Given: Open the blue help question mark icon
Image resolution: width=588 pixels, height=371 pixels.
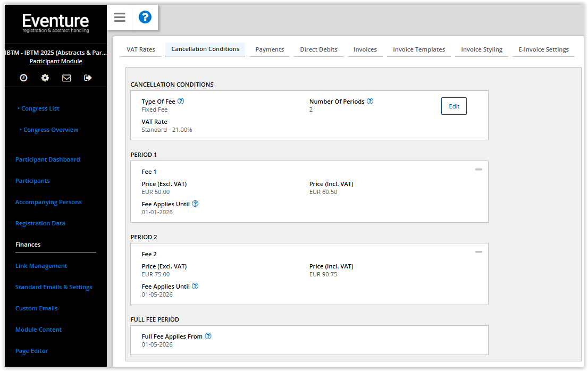Looking at the screenshot, I should [145, 18].
